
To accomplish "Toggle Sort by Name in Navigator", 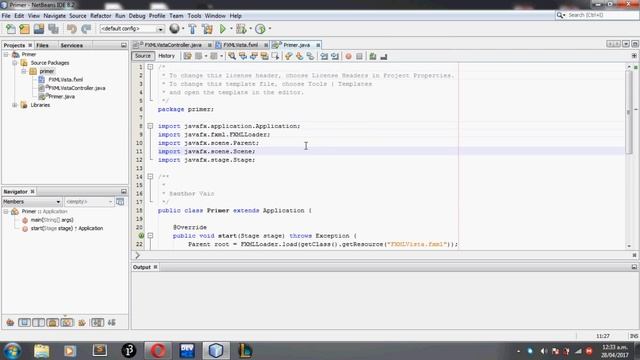I will point(97,323).
